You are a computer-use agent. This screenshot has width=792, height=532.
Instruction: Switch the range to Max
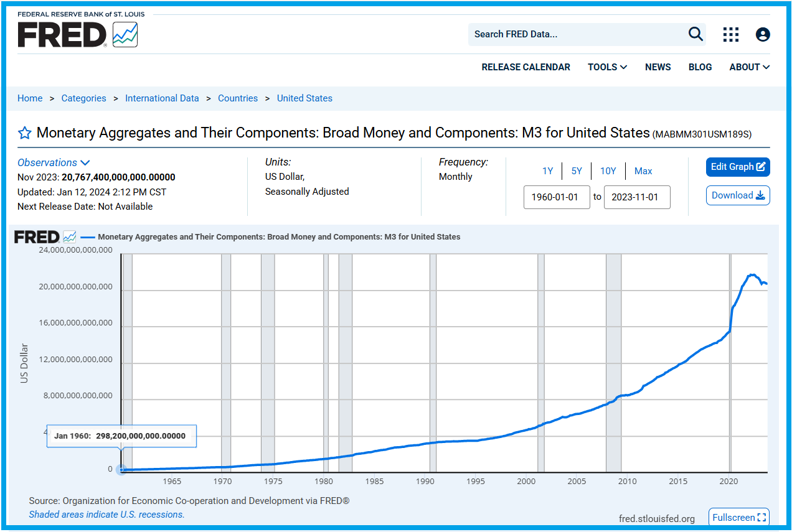643,171
